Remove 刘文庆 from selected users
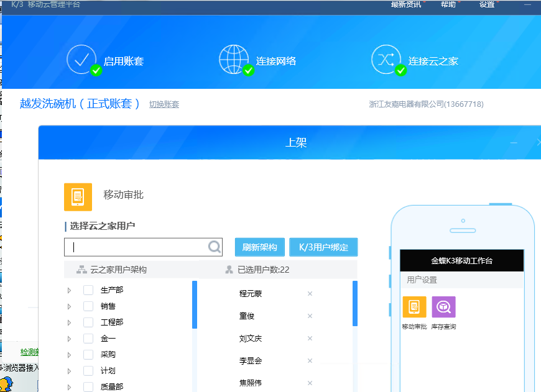The image size is (541, 392). pos(310,338)
